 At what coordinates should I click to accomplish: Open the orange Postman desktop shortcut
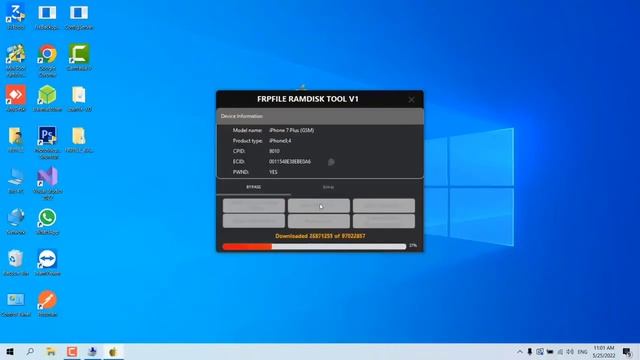tap(47, 304)
